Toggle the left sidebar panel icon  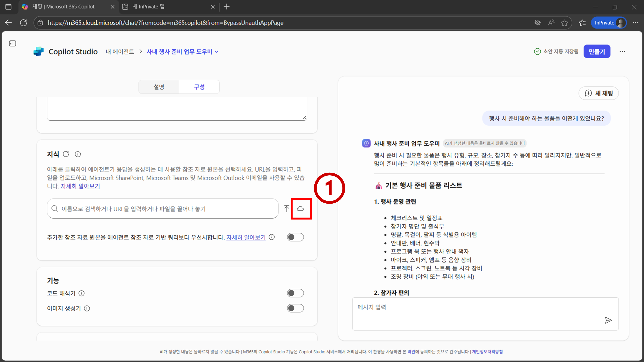[x=13, y=43]
